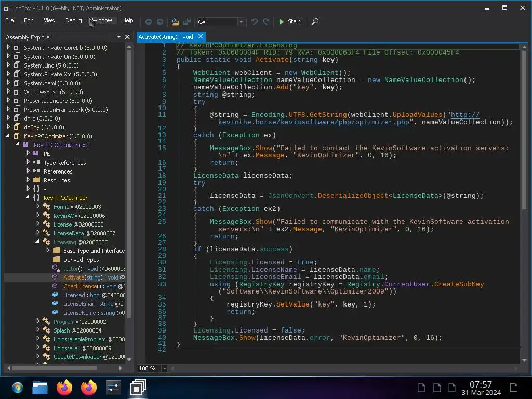The height and width of the screenshot is (399, 532).
Task: Click the dnSpy (6.1.8.0) assembly icon
Action: tap(17, 127)
